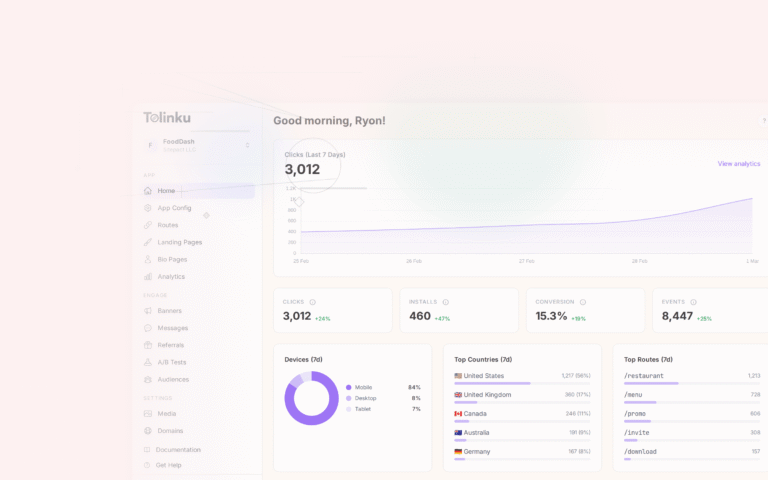The height and width of the screenshot is (480, 768).
Task: Click the Bio Pages person icon
Action: pos(148,259)
